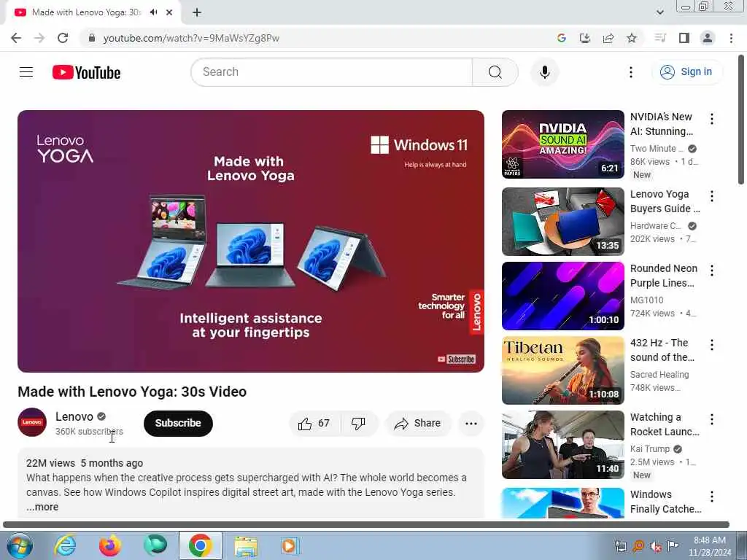747x560 pixels.
Task: Open Chrome tab search chevron
Action: [659, 12]
